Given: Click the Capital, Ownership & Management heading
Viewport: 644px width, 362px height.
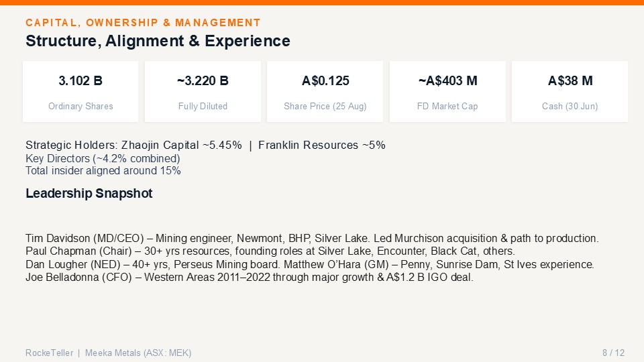Looking at the screenshot, I should pyautogui.click(x=143, y=23).
